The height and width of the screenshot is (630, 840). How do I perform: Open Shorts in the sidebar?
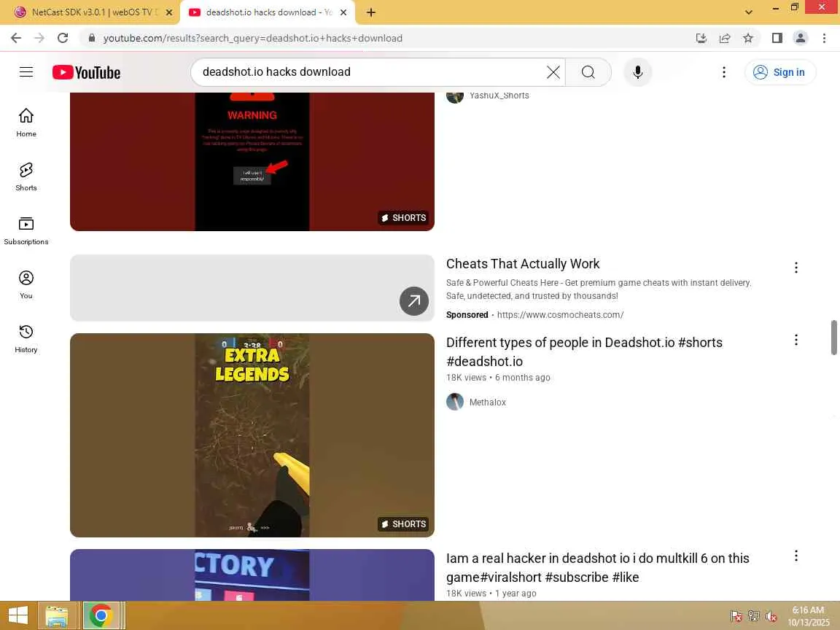[x=26, y=176]
